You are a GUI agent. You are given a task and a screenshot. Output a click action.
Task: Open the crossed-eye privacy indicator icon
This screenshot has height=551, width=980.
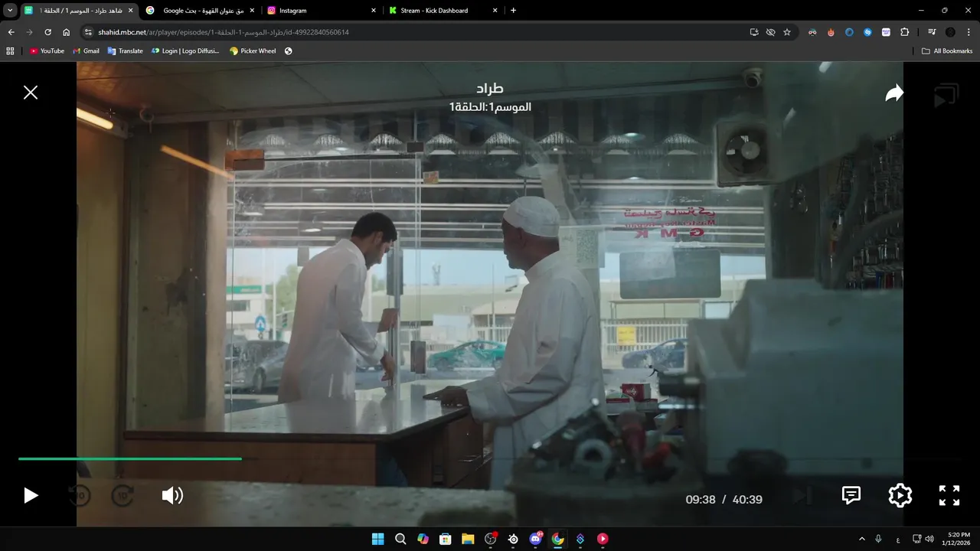click(x=770, y=32)
